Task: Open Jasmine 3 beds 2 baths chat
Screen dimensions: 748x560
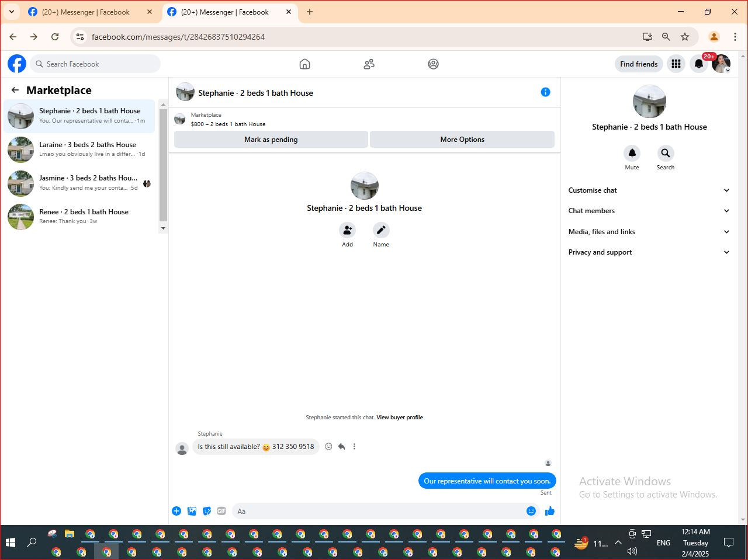Action: pos(79,183)
